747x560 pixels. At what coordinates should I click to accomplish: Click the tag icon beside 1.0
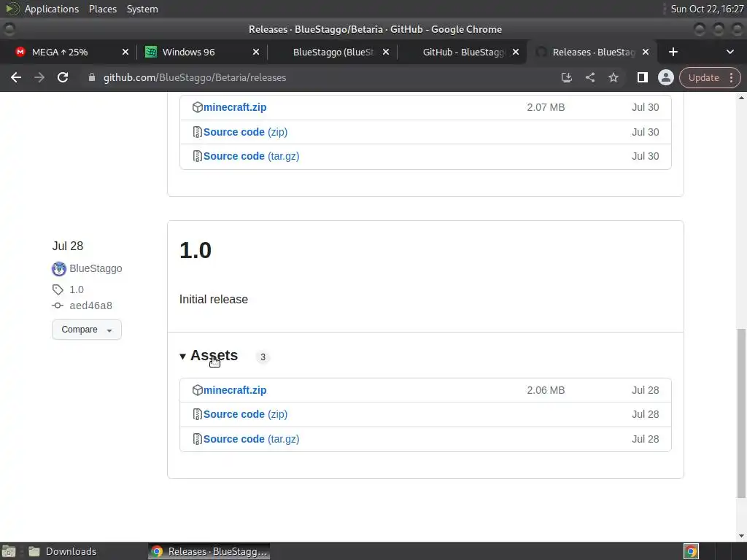point(58,289)
